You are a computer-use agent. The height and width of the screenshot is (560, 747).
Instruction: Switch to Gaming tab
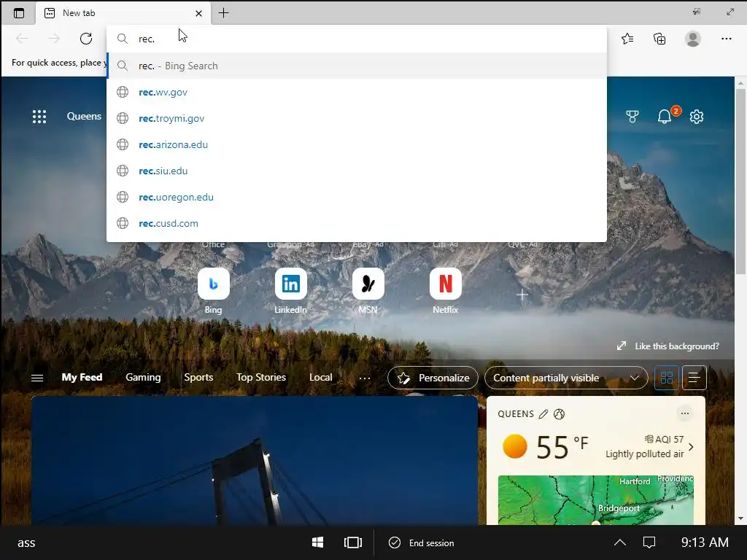(x=143, y=377)
